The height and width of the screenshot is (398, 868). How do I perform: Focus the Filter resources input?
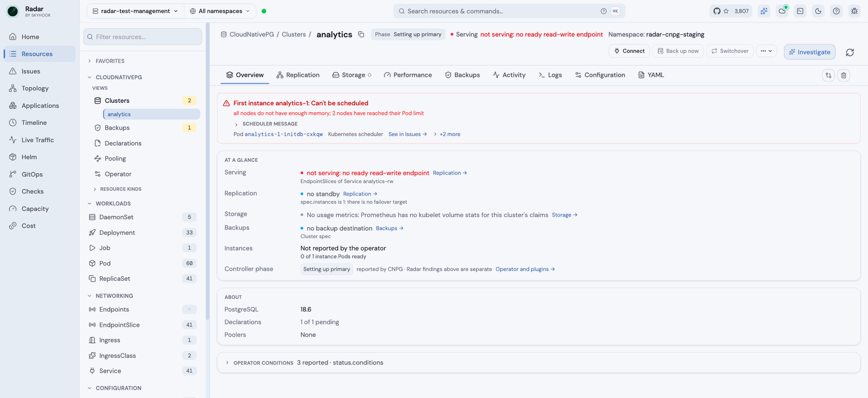tap(143, 37)
